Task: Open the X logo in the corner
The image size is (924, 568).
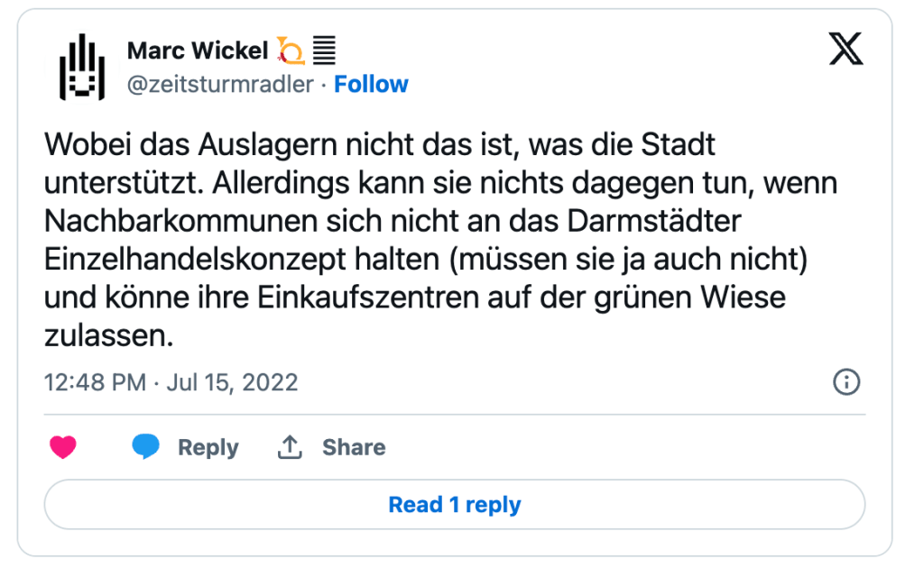Action: pos(845,51)
